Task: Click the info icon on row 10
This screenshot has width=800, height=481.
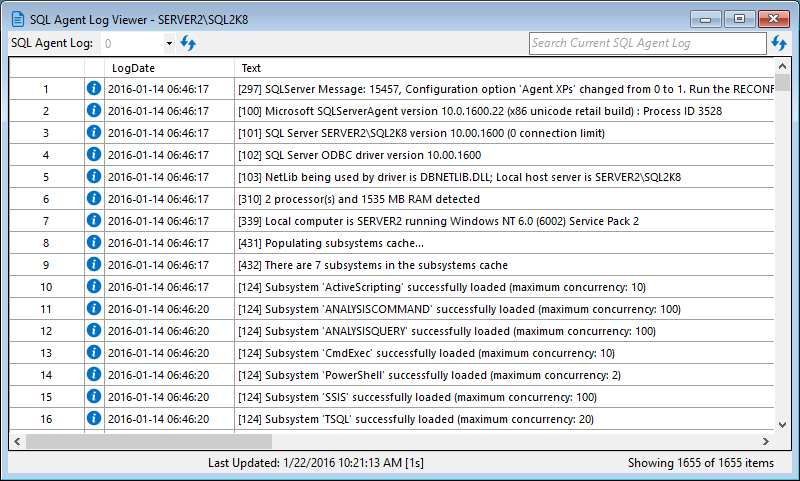Action: [x=94, y=286]
